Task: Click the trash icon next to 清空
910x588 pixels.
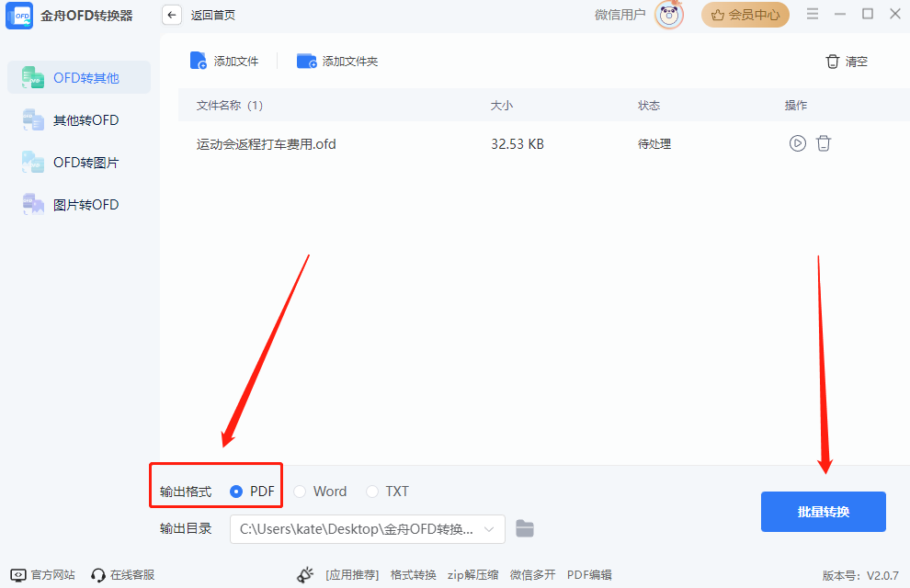Action: tap(832, 62)
